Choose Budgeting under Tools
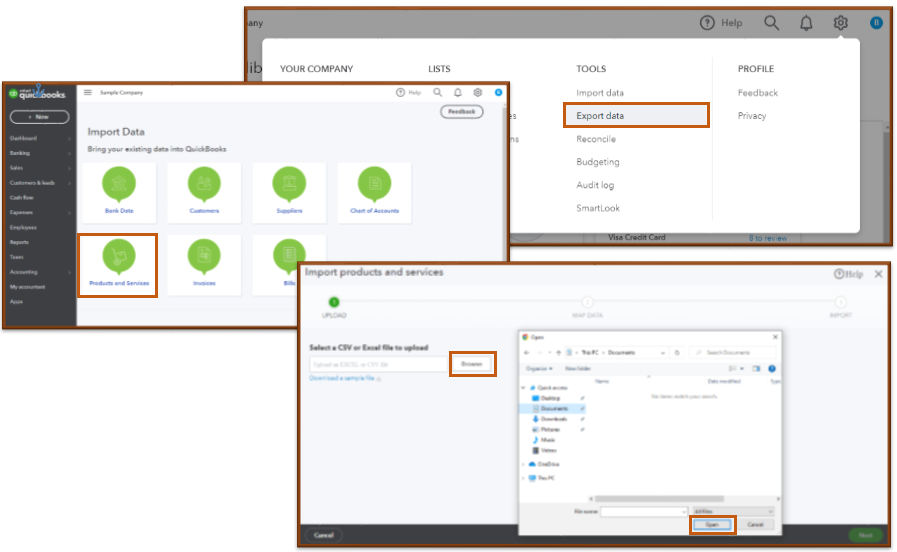Image resolution: width=897 pixels, height=552 pixels. click(x=598, y=162)
